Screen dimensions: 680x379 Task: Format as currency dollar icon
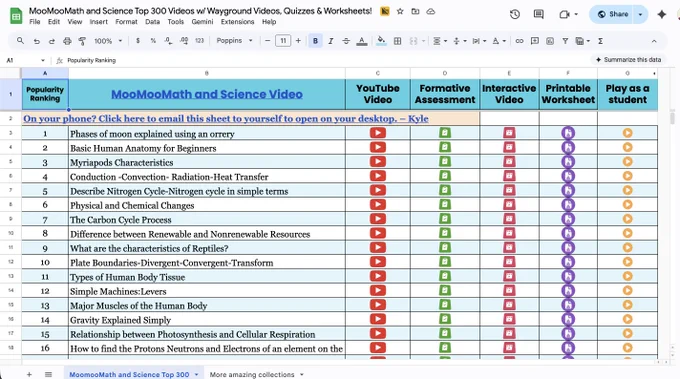(138, 41)
